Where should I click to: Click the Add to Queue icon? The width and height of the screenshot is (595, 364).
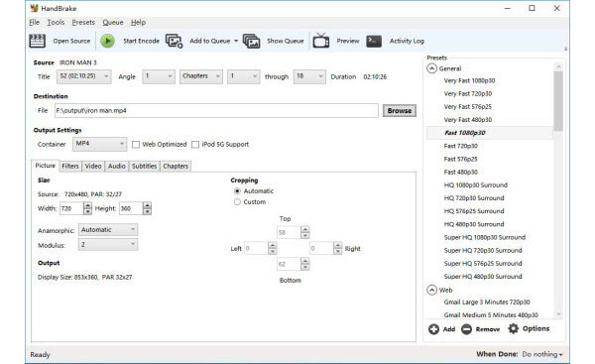(x=174, y=41)
